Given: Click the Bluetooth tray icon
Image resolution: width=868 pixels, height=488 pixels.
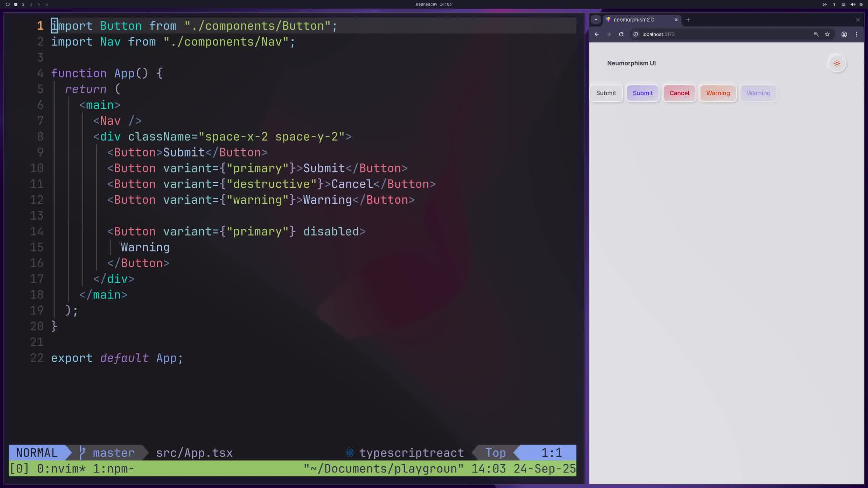Looking at the screenshot, I should pyautogui.click(x=834, y=4).
